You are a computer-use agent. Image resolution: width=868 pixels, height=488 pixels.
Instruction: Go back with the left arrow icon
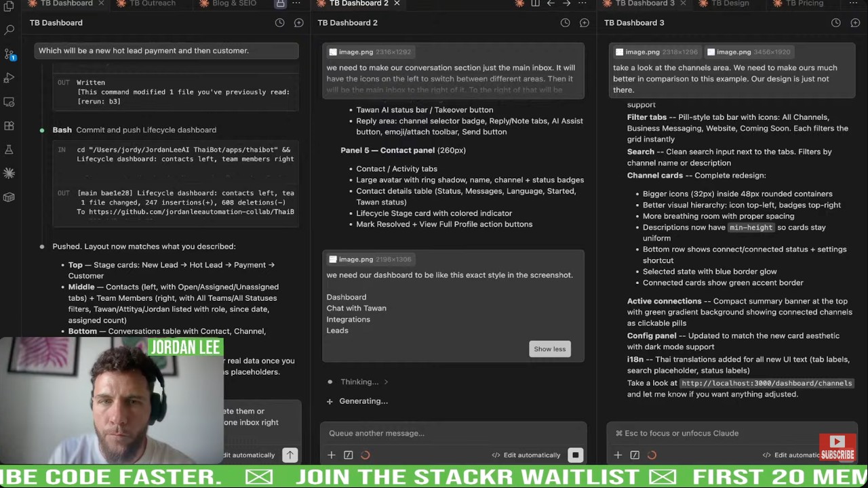click(551, 3)
